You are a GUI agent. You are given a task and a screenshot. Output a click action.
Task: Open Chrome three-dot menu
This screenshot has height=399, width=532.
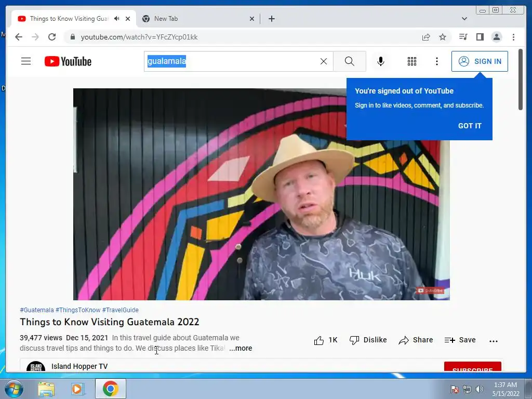click(x=513, y=37)
